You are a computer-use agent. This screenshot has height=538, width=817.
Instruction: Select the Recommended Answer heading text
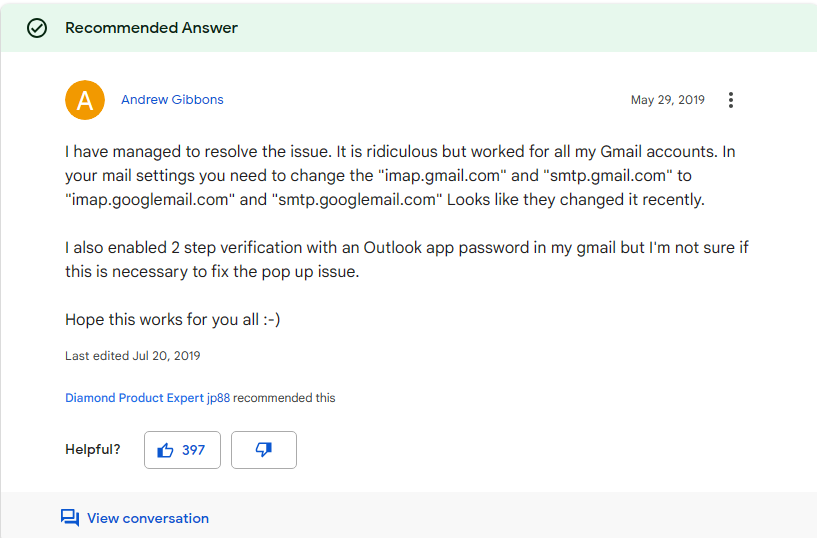[x=151, y=28]
